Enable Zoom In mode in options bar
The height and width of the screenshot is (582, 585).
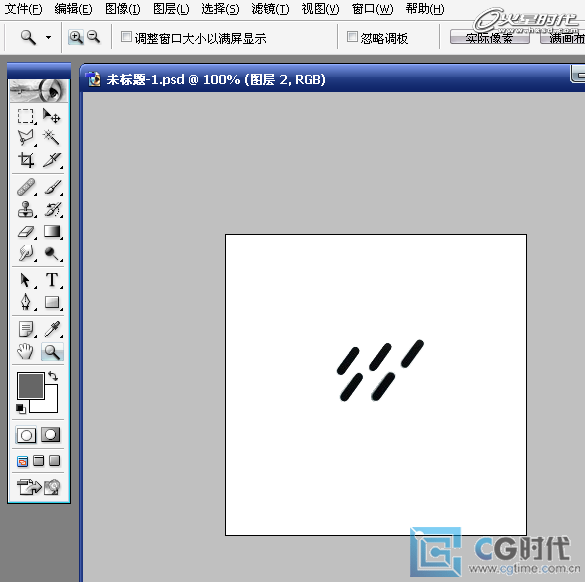[x=76, y=37]
